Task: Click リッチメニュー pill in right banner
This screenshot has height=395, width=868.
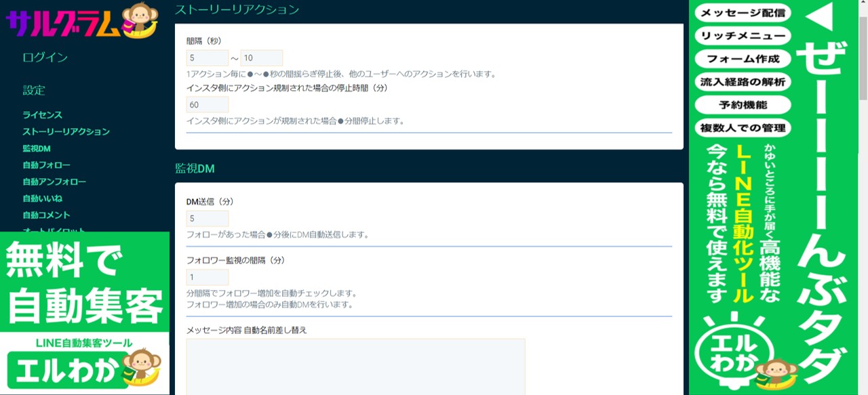Action: pos(743,36)
